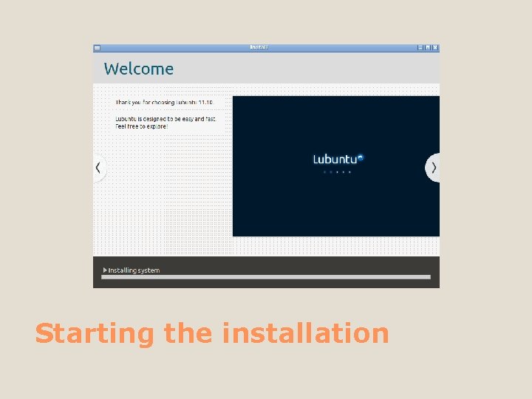Click the Install window title text
The image size is (532, 399).
(x=259, y=47)
